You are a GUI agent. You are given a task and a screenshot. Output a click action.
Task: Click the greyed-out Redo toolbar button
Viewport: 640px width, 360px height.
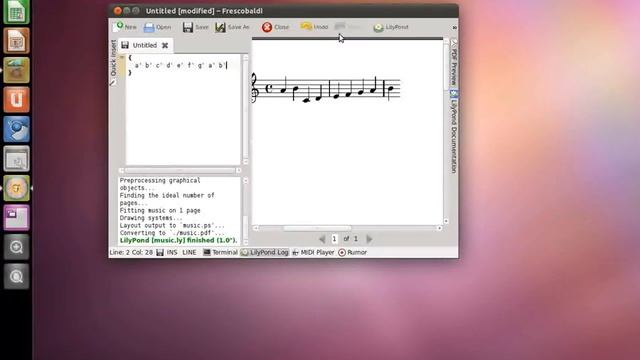coord(348,27)
